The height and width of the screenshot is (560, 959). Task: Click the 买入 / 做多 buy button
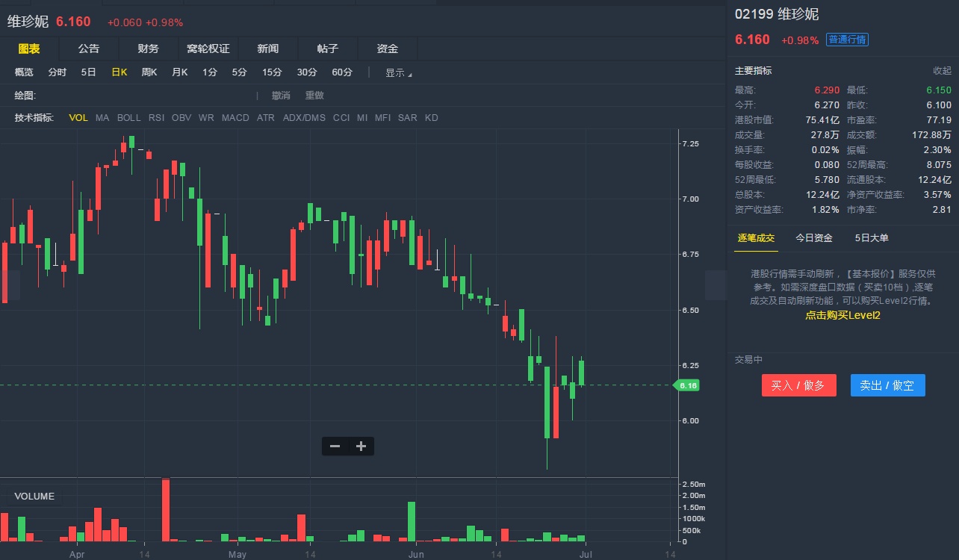pos(798,385)
